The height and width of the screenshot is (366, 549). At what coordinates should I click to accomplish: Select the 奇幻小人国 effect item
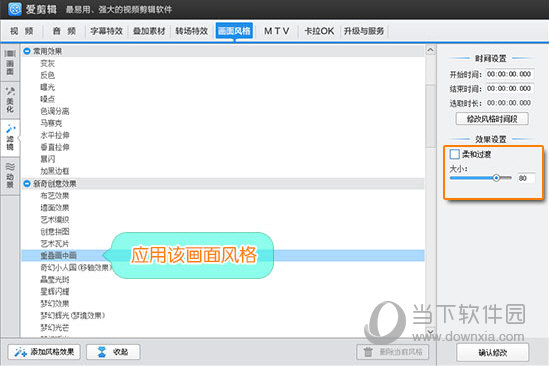pyautogui.click(x=76, y=267)
